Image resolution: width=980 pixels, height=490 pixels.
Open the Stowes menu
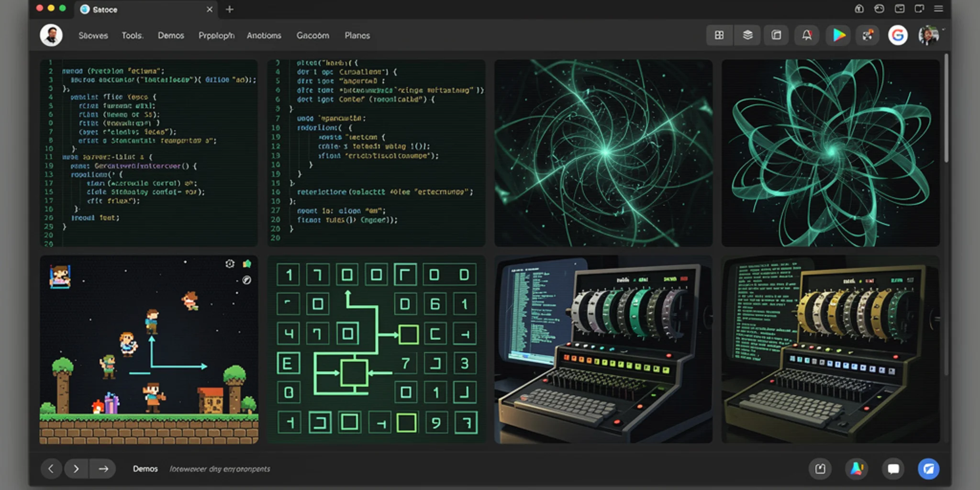[93, 35]
